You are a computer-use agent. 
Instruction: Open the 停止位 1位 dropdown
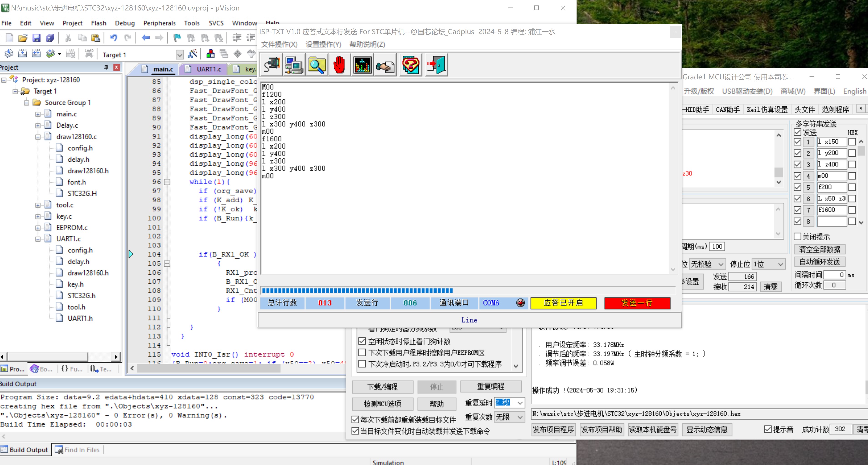tap(780, 264)
